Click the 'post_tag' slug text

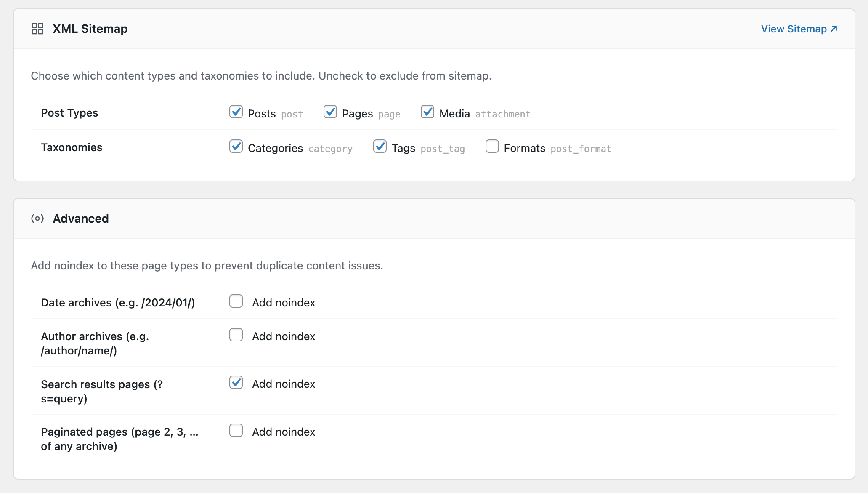[x=443, y=149]
